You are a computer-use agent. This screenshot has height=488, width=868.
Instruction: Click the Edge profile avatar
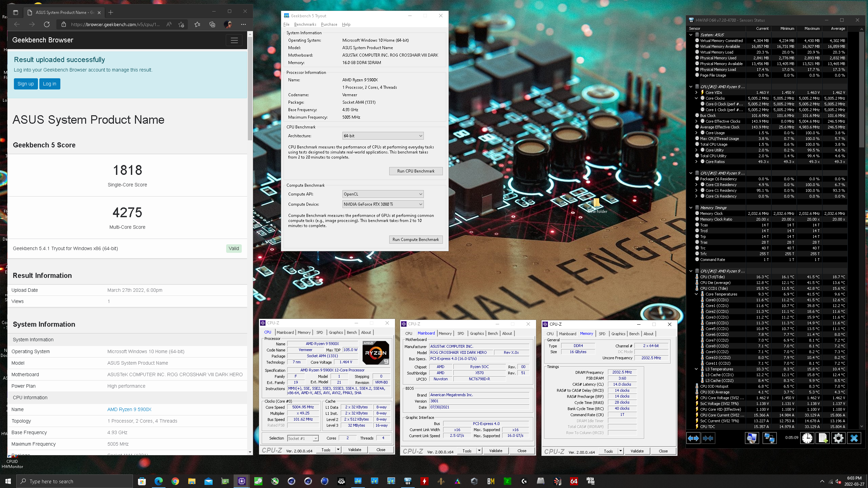coord(228,24)
